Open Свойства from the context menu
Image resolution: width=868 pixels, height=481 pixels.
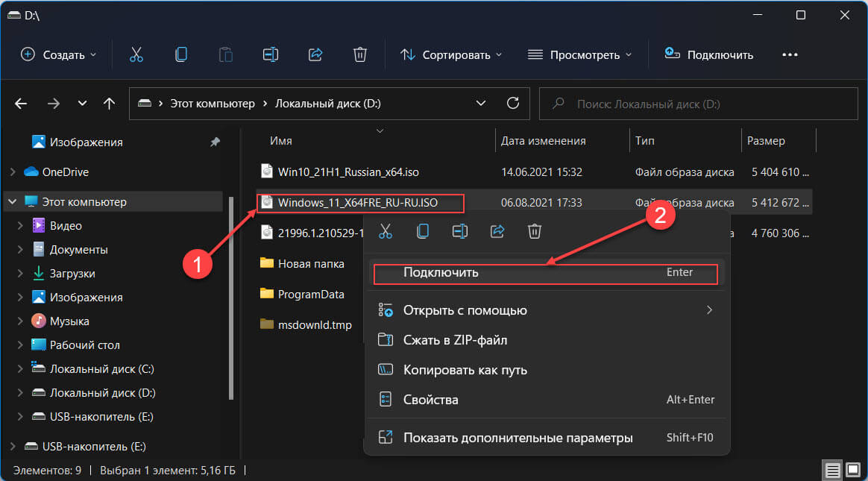[546, 400]
